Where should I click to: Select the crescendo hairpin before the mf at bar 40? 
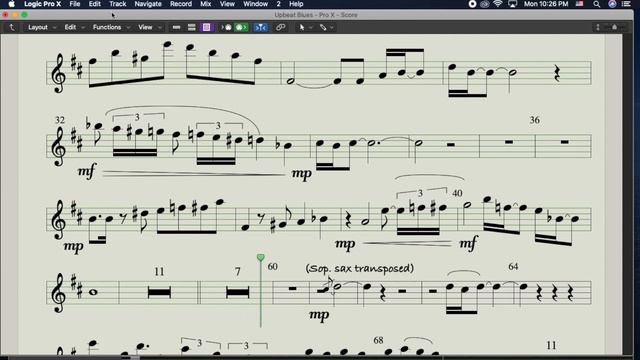coord(407,243)
